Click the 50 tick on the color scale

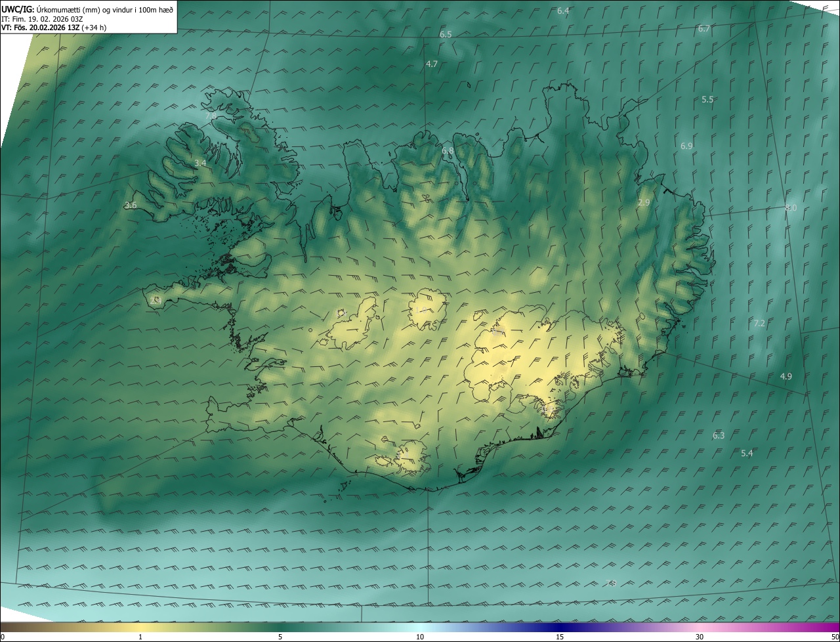[835, 637]
